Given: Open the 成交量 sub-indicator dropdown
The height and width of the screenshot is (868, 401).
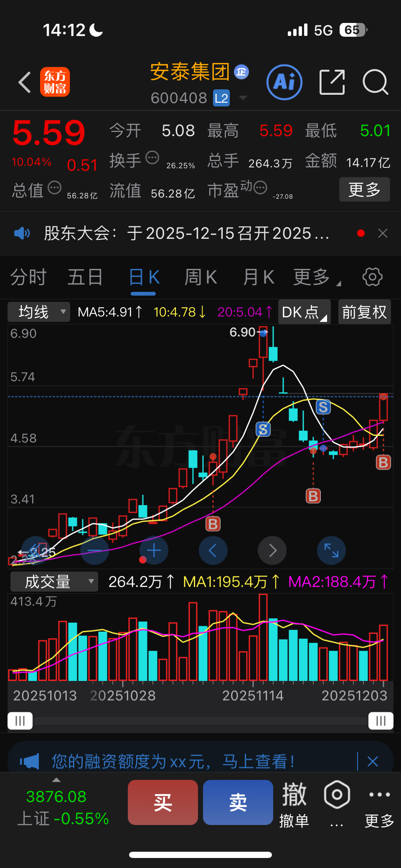Looking at the screenshot, I should pyautogui.click(x=54, y=582).
